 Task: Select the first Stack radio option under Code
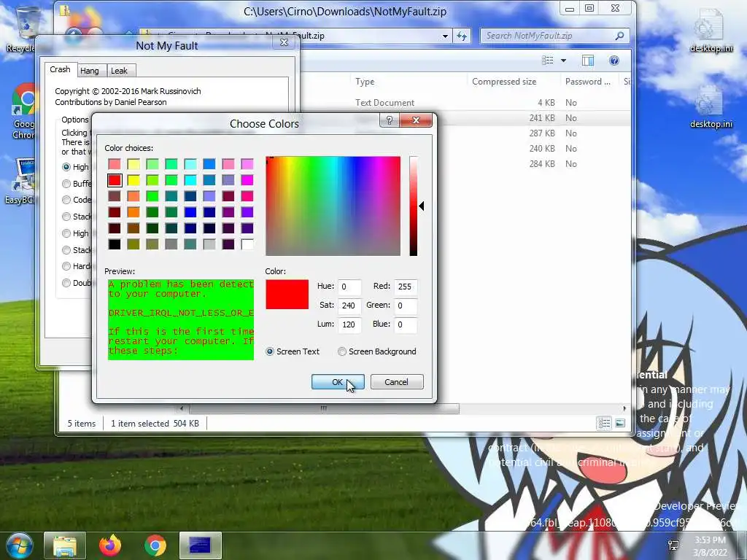pyautogui.click(x=66, y=217)
